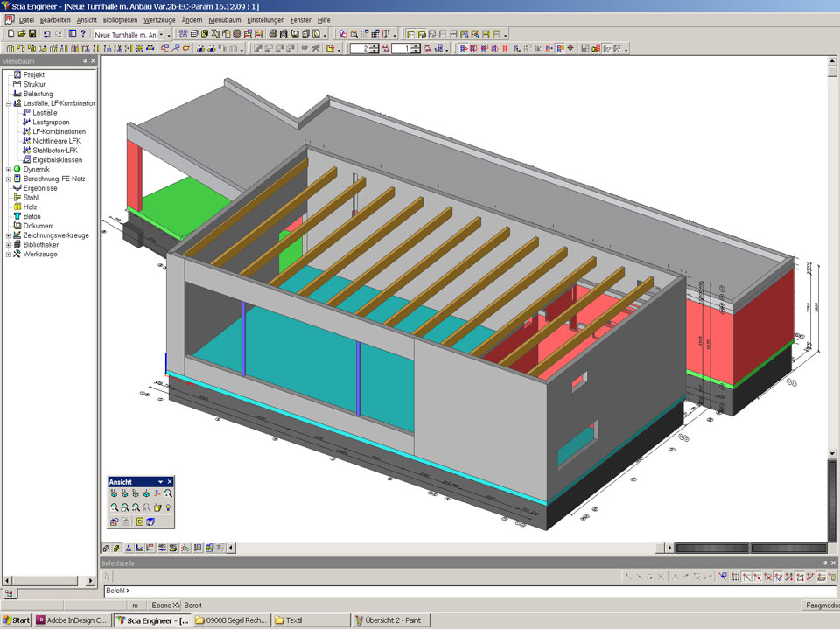840x630 pixels.
Task: Switch to Adobe InDesign in taskbar
Action: [x=73, y=620]
